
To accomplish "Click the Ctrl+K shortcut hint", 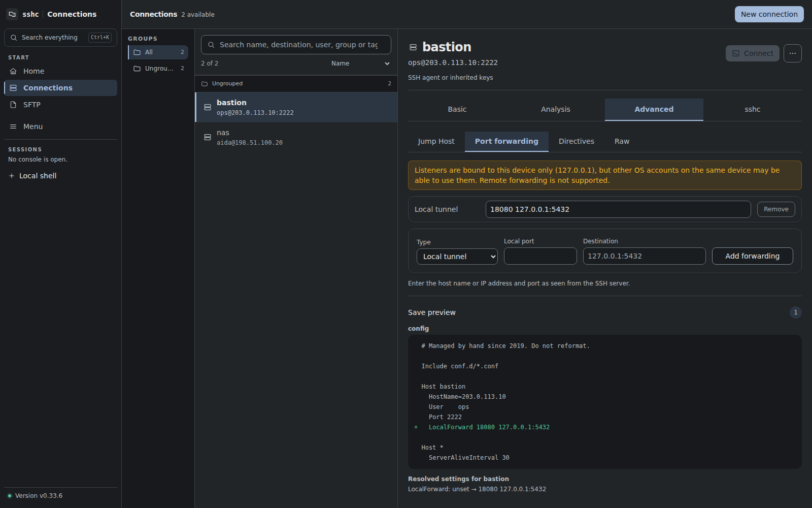I will 100,38.
